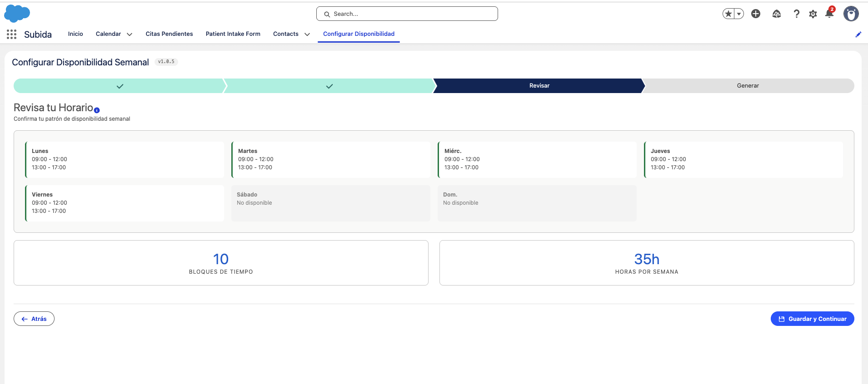Viewport: 868px width, 384px height.
Task: Expand the Contacts tab dropdown chevron
Action: (307, 34)
